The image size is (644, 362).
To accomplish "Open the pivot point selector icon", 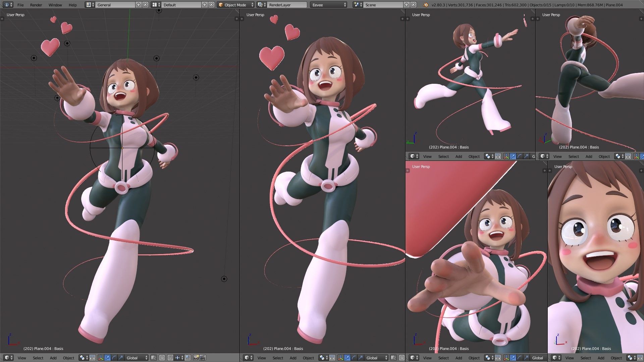I will pos(84,358).
